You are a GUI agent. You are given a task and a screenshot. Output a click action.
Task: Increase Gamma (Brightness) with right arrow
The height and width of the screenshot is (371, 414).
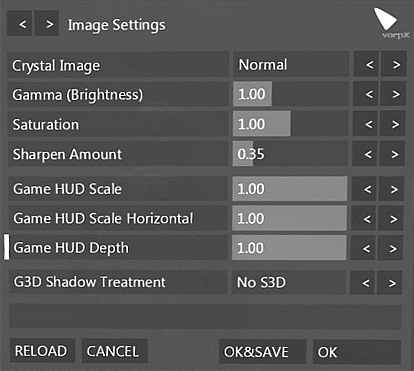pos(394,94)
